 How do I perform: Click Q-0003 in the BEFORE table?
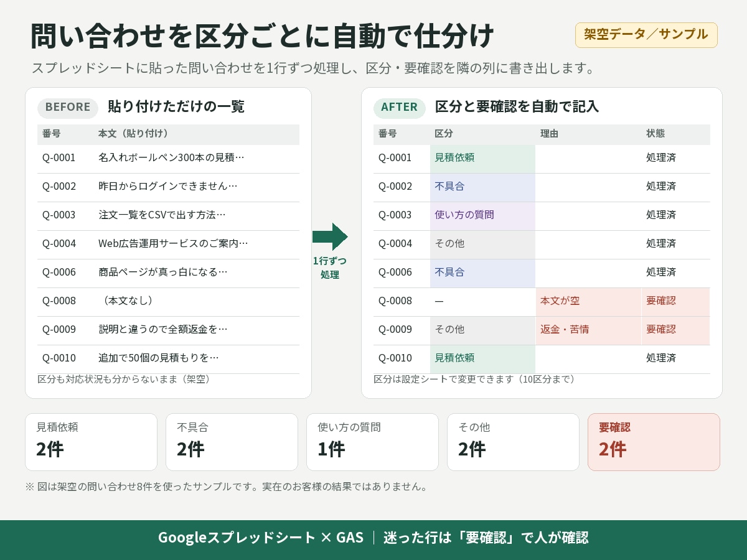[x=59, y=215]
